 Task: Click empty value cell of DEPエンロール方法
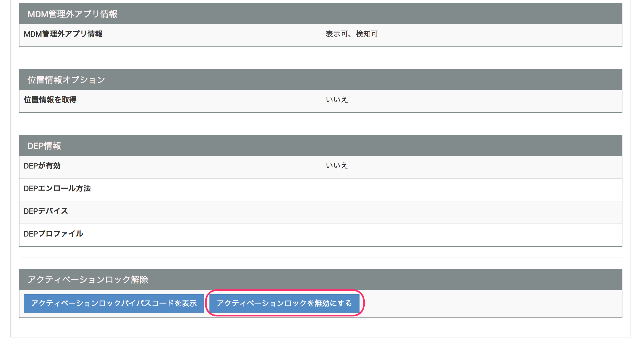471,190
